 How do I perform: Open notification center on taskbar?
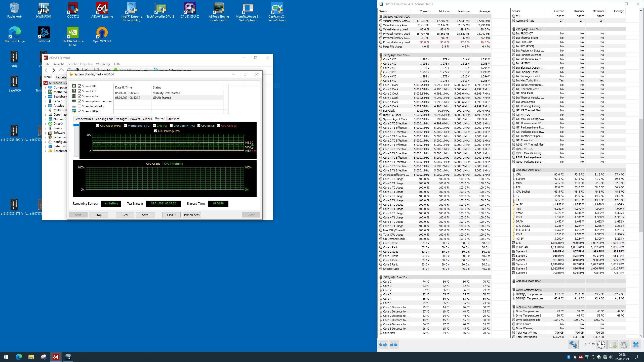tap(636, 357)
